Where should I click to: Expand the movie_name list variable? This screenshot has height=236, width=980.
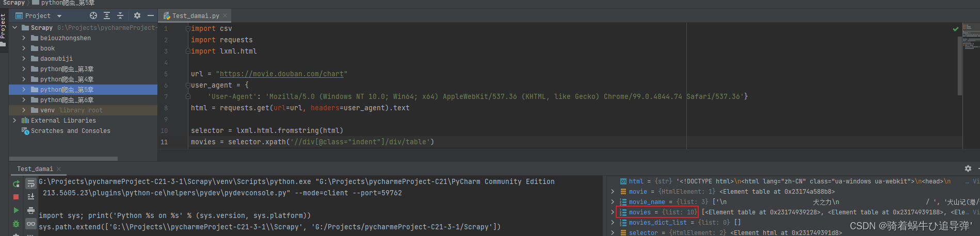[x=613, y=202]
